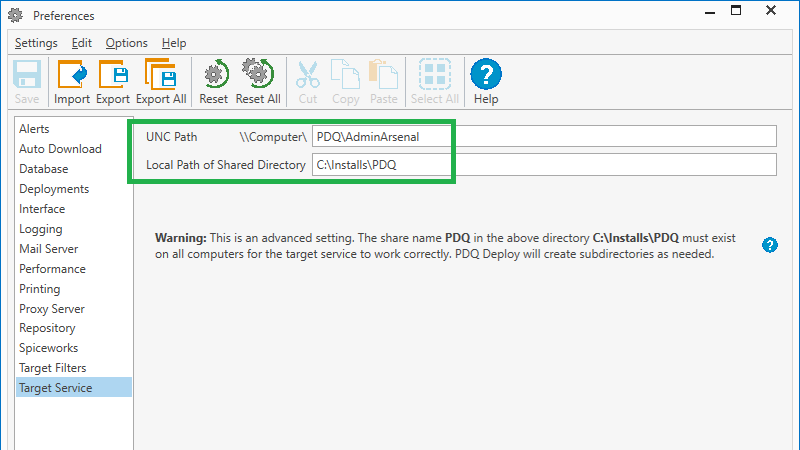Choose Proxy Server from the sidebar
This screenshot has height=450, width=800.
52,309
